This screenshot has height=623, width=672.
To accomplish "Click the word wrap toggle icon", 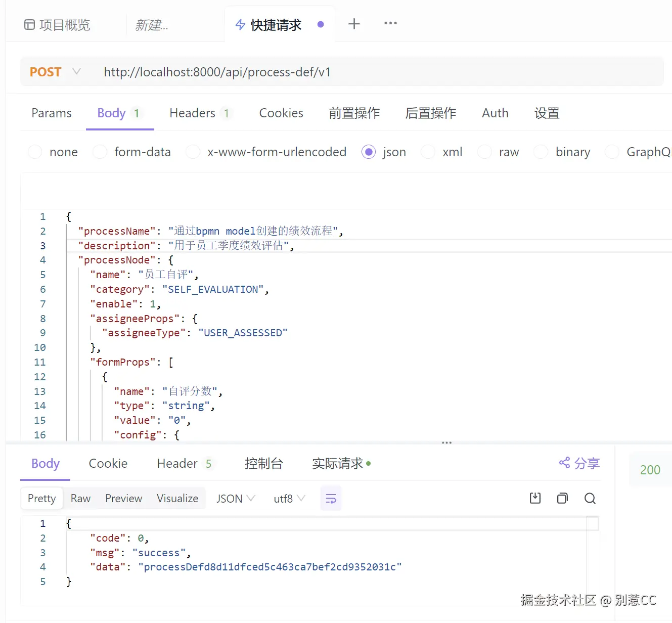I will [331, 499].
